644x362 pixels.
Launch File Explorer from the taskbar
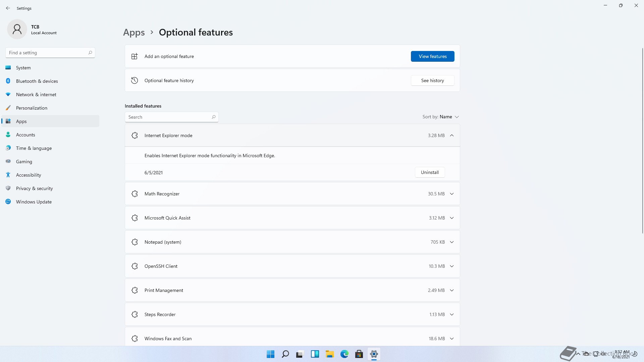coord(329,354)
